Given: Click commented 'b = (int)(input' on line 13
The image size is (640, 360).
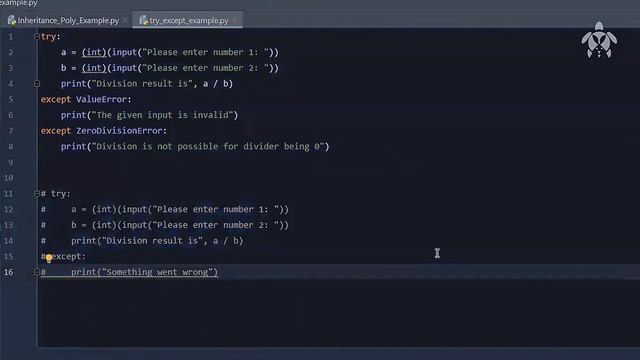Looking at the screenshot, I should [109, 225].
